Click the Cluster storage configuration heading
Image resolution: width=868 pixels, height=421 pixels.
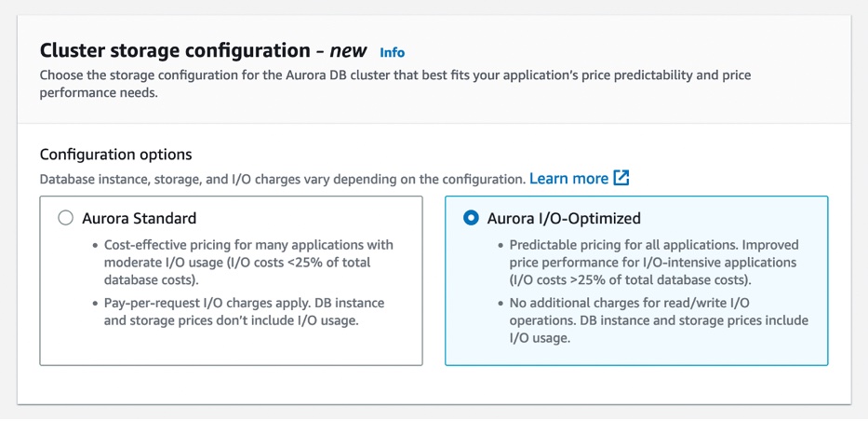coord(203,51)
